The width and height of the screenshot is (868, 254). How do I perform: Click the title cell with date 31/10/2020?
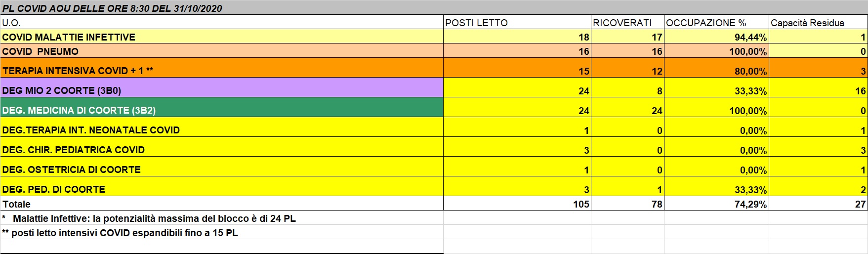[x=113, y=8]
